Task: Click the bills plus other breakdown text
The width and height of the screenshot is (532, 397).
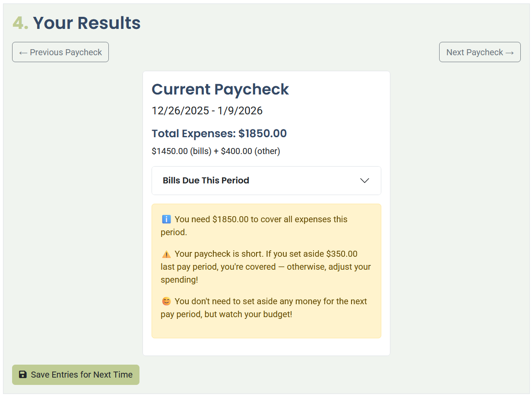Action: pos(215,151)
